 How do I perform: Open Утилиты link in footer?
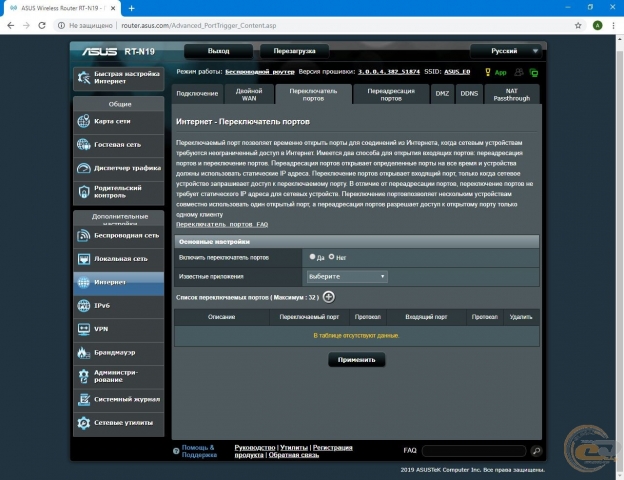coord(294,447)
